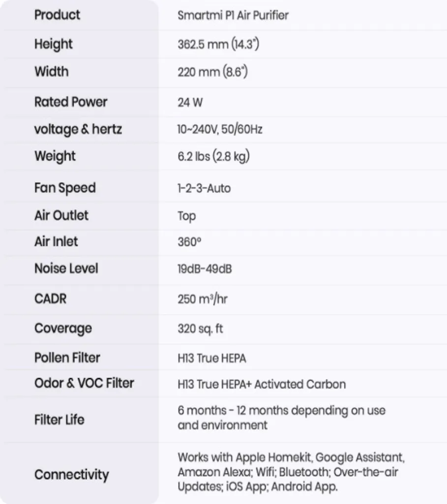The image size is (447, 504).
Task: Click the "1-2-3-Auto" fan speed value
Action: click(x=204, y=188)
